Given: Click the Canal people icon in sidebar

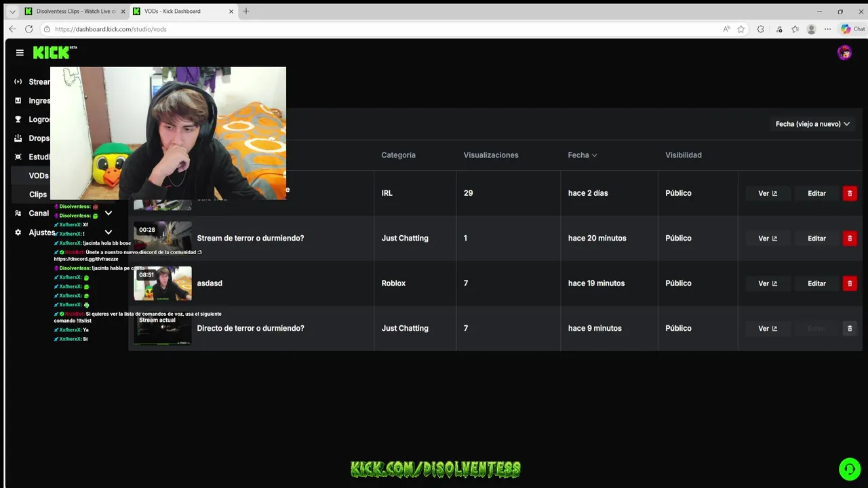Looking at the screenshot, I should click(18, 213).
